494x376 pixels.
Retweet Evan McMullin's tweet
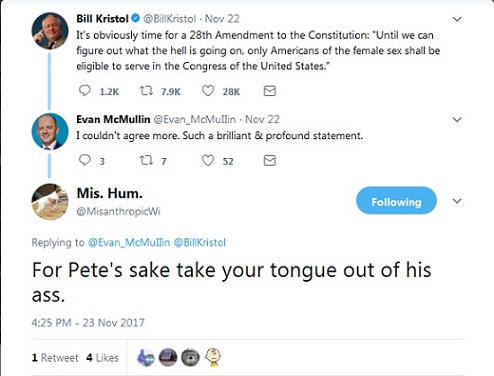pyautogui.click(x=146, y=161)
